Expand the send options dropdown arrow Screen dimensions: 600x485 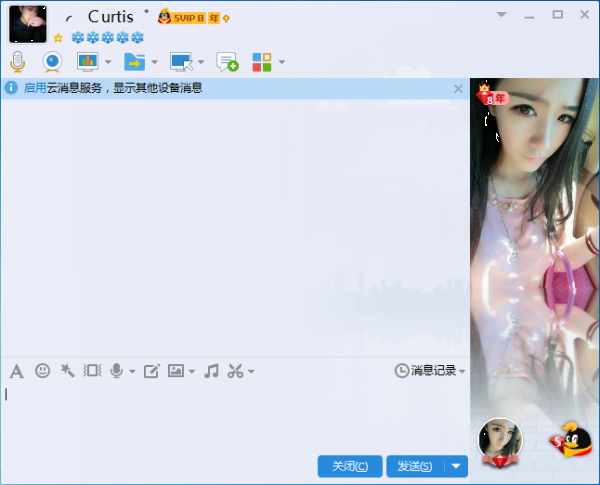point(456,466)
